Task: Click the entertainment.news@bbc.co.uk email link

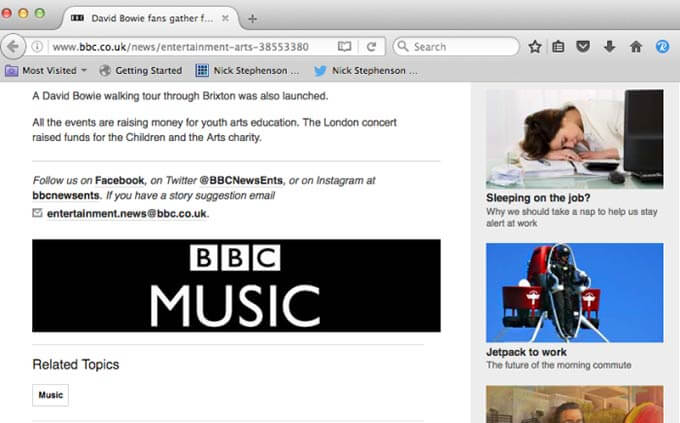Action: point(127,213)
